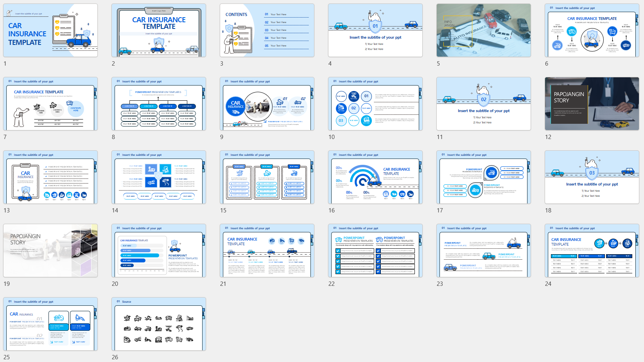
Task: Select slide 16 blue arc chart
Action: click(x=375, y=177)
